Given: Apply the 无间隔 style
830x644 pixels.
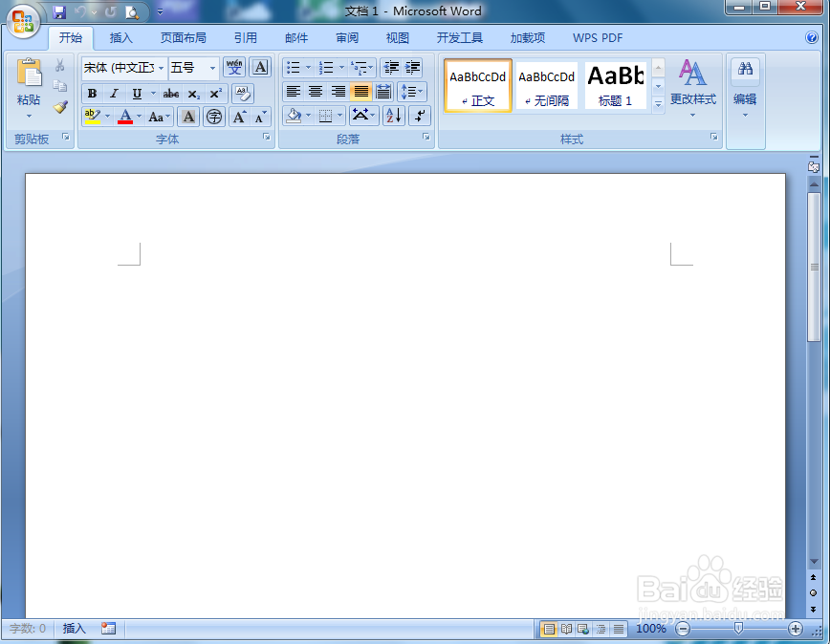Looking at the screenshot, I should click(x=547, y=85).
